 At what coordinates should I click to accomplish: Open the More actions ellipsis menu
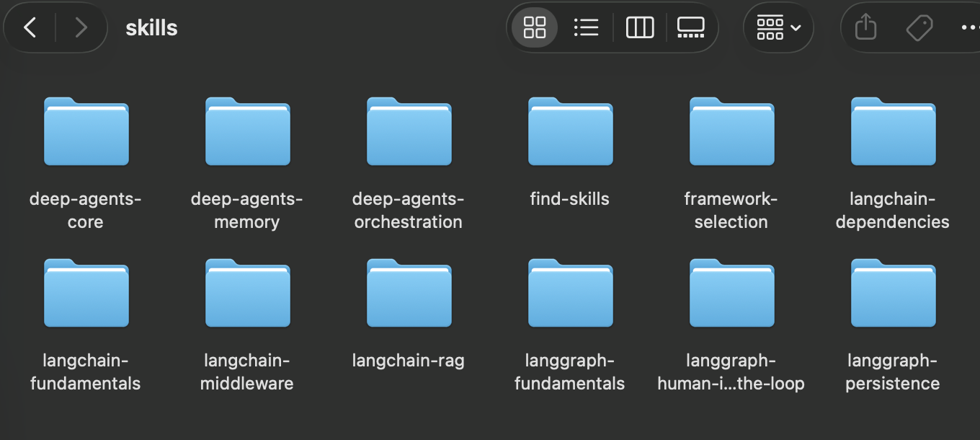click(x=970, y=28)
